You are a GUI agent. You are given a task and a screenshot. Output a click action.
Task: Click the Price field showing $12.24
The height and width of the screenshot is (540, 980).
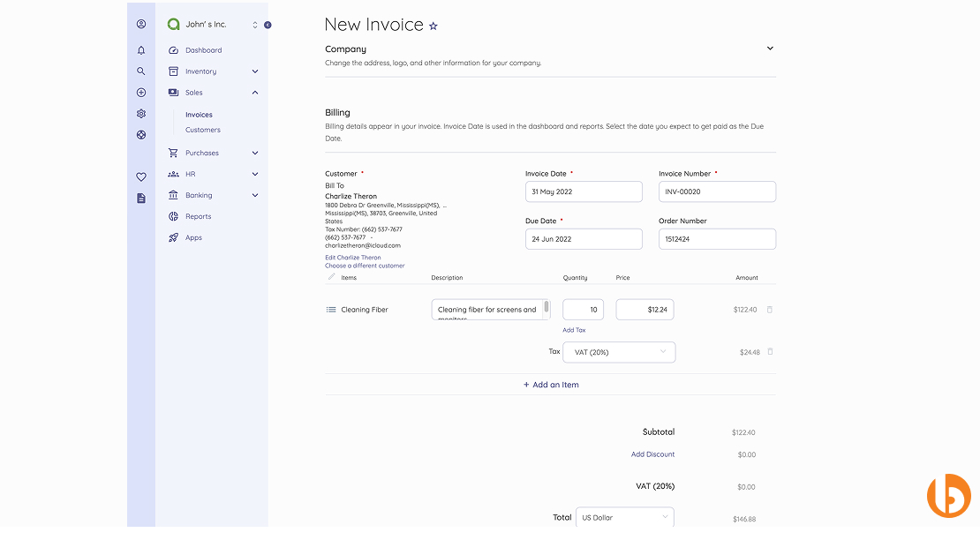point(645,310)
